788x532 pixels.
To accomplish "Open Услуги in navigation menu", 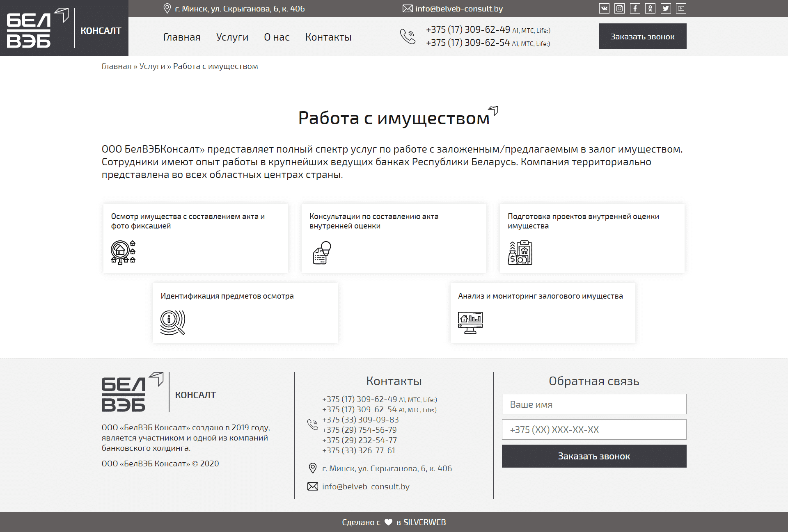I will coord(232,37).
